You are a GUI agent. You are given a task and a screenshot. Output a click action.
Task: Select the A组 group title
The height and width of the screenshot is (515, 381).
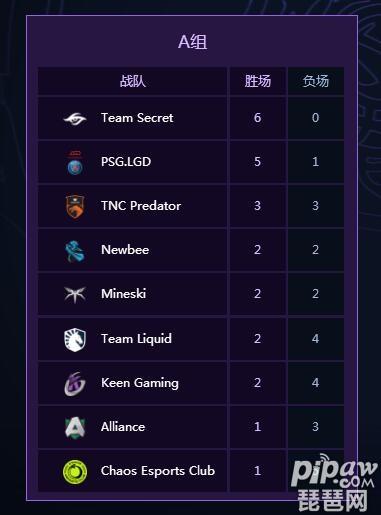pyautogui.click(x=192, y=42)
